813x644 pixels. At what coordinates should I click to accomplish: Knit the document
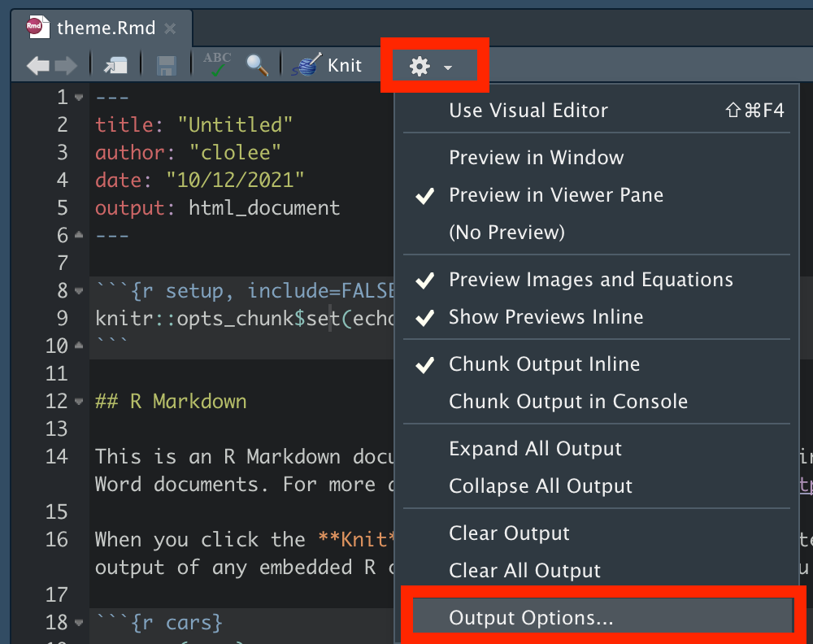[344, 65]
